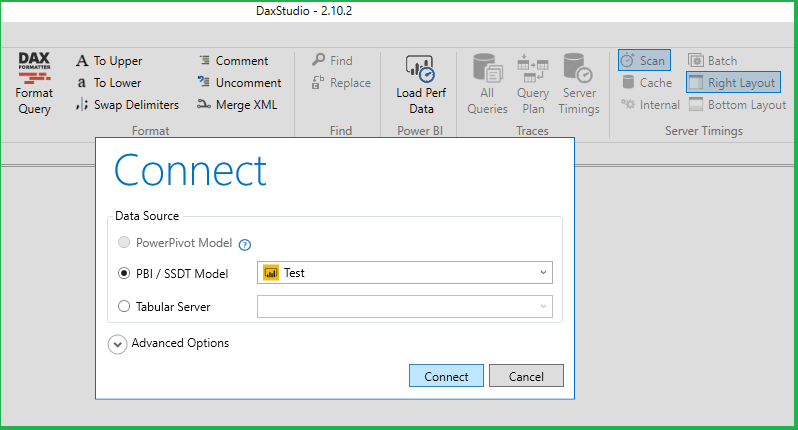Open the PowerPivot Model help icon
Screen dimensions: 798x430
(245, 245)
